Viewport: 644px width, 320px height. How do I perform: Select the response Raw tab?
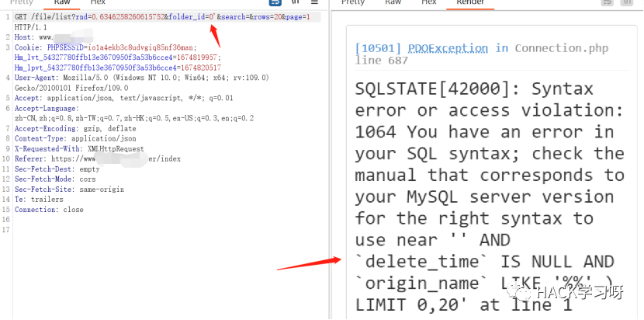point(393,2)
